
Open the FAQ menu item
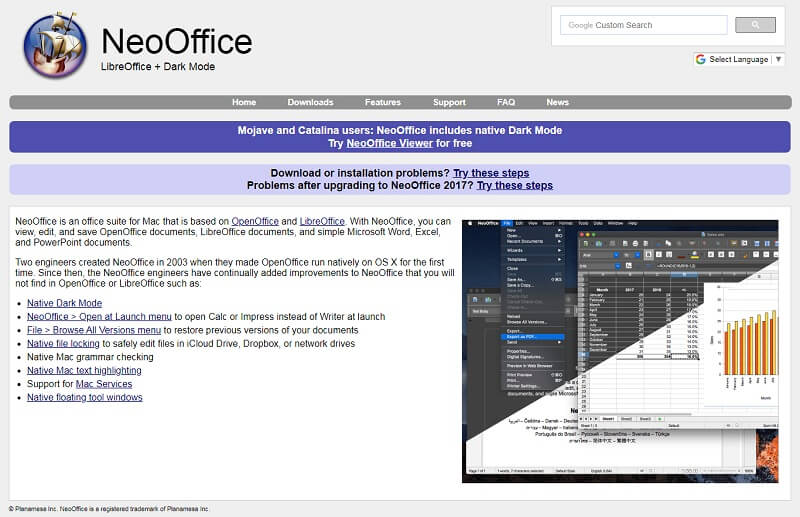tap(506, 102)
